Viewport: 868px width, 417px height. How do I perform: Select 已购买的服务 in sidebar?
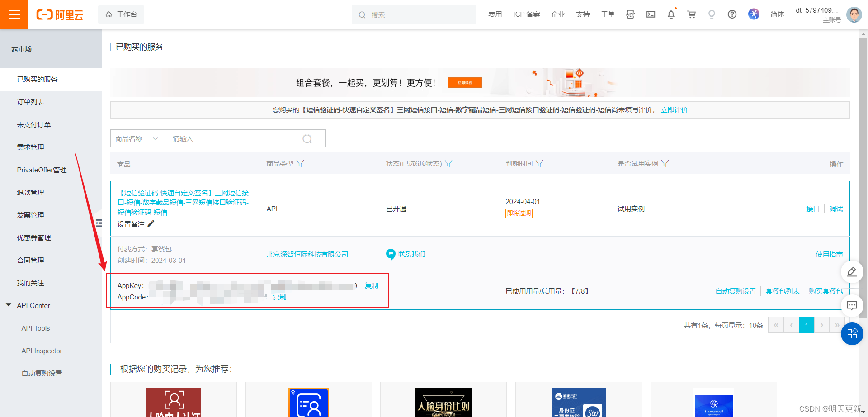tap(51, 80)
